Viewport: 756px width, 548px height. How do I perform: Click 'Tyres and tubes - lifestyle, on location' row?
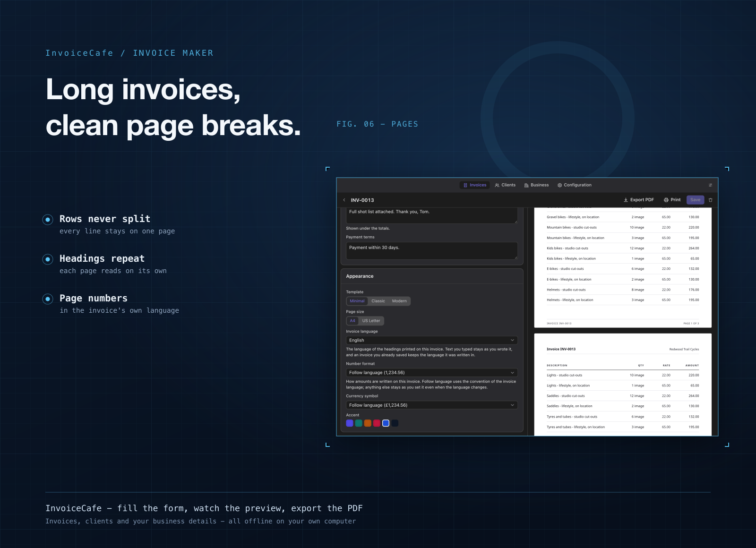tap(623, 427)
